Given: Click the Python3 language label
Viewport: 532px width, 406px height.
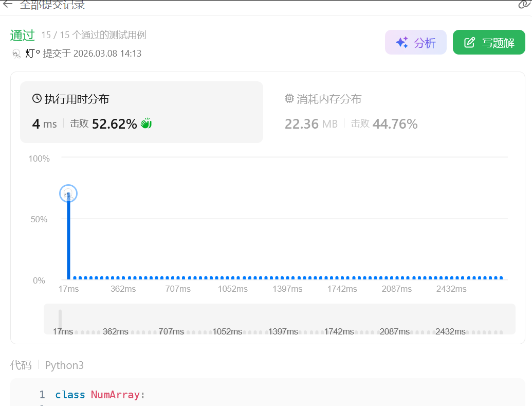Looking at the screenshot, I should tap(64, 365).
